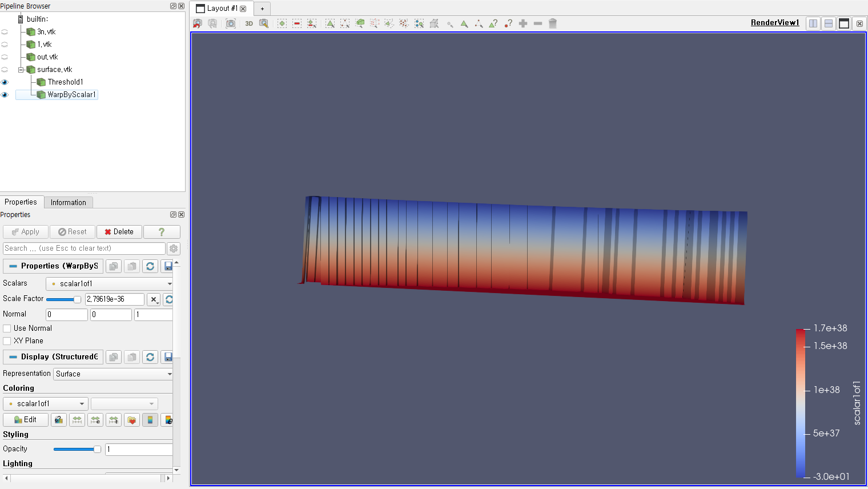Click the Capture Screenshot camera icon

click(x=231, y=23)
